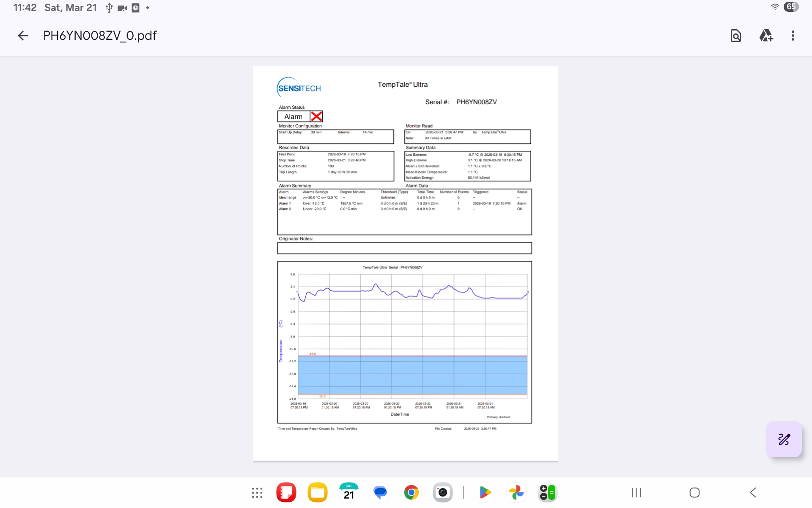
Task: Tap the PH6YN008ZV_0.pdf title
Action: tap(100, 36)
